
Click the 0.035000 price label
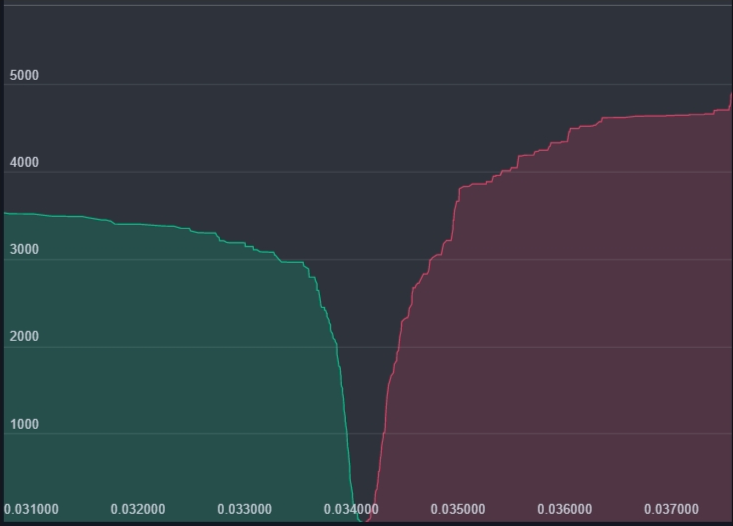pyautogui.click(x=458, y=509)
